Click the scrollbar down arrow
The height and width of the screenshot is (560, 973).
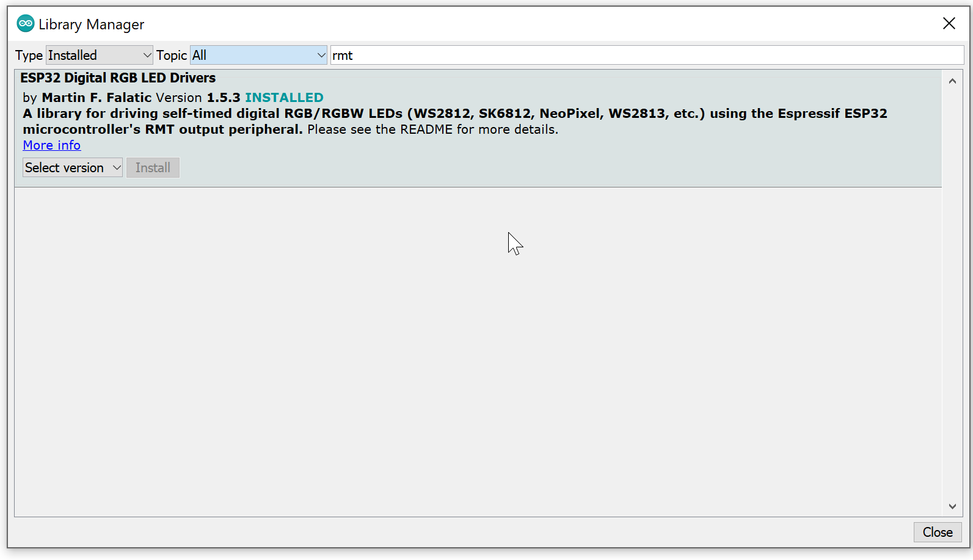tap(952, 506)
